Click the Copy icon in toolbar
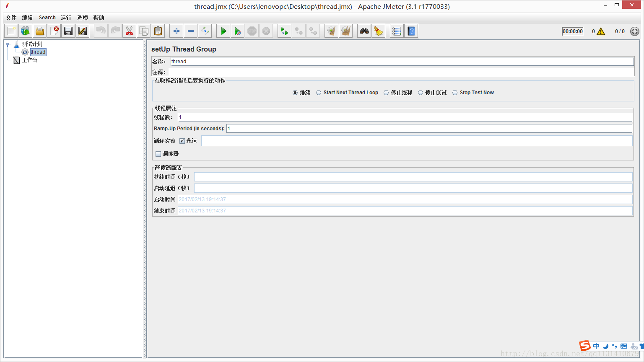The width and height of the screenshot is (644, 362). tap(143, 31)
